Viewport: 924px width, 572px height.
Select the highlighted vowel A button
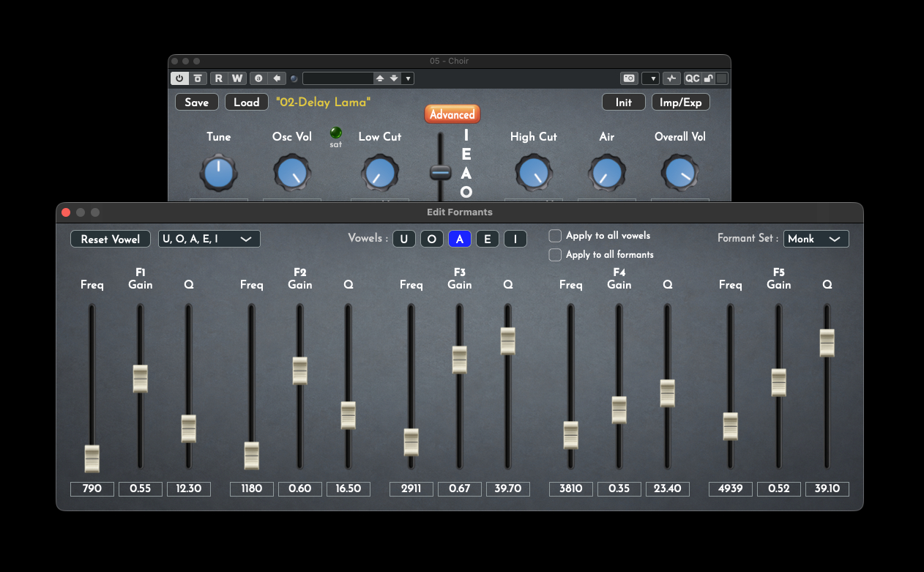coord(460,239)
